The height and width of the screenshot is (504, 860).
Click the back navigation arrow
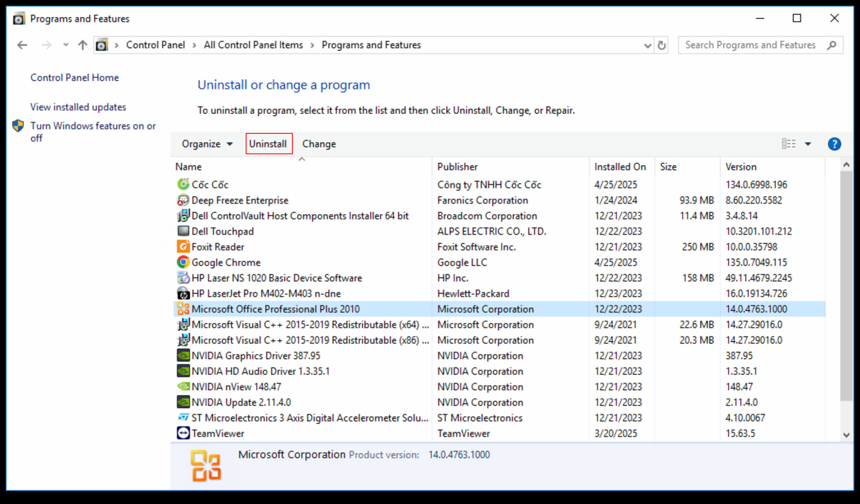[x=21, y=45]
